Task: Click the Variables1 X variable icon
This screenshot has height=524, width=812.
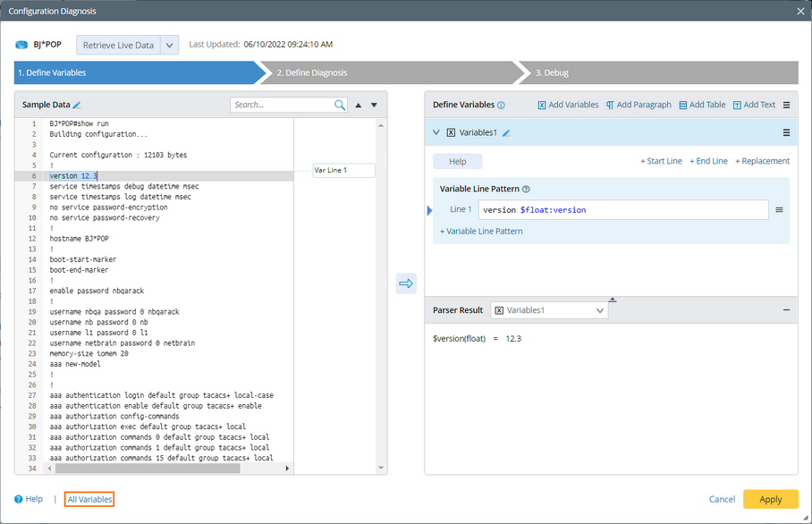Action: pos(451,132)
